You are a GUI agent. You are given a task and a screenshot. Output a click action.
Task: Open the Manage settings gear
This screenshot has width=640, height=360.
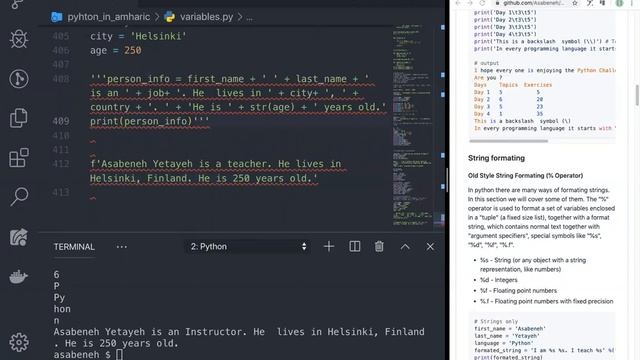tap(19, 342)
